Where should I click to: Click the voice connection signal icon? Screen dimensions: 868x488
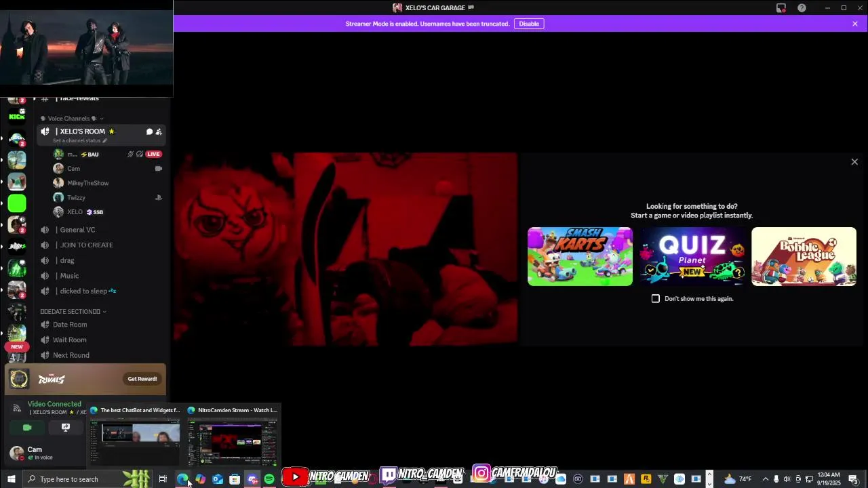click(17, 408)
